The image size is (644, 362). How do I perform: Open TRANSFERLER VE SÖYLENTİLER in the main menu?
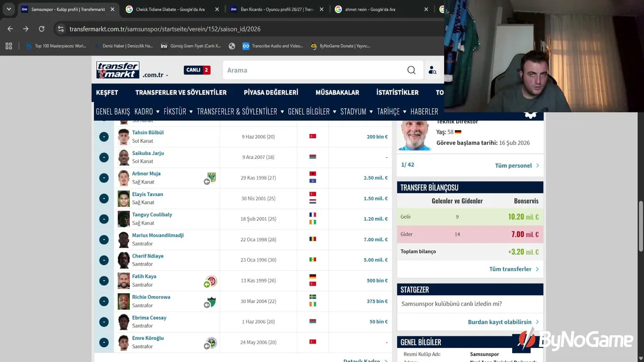point(181,93)
